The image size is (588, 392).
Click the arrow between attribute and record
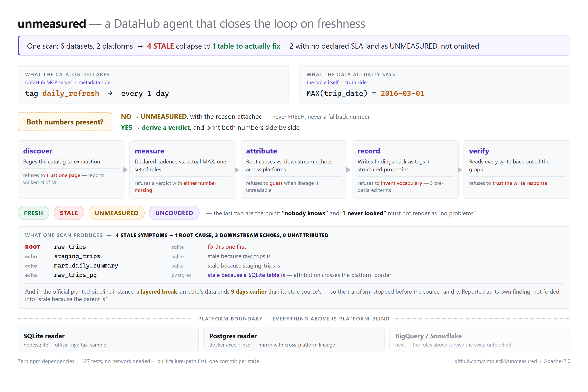click(348, 170)
